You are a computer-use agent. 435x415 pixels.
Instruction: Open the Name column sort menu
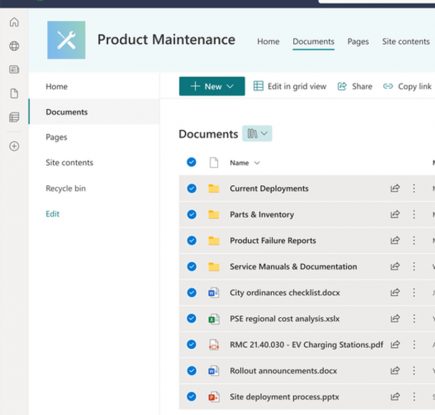(244, 163)
